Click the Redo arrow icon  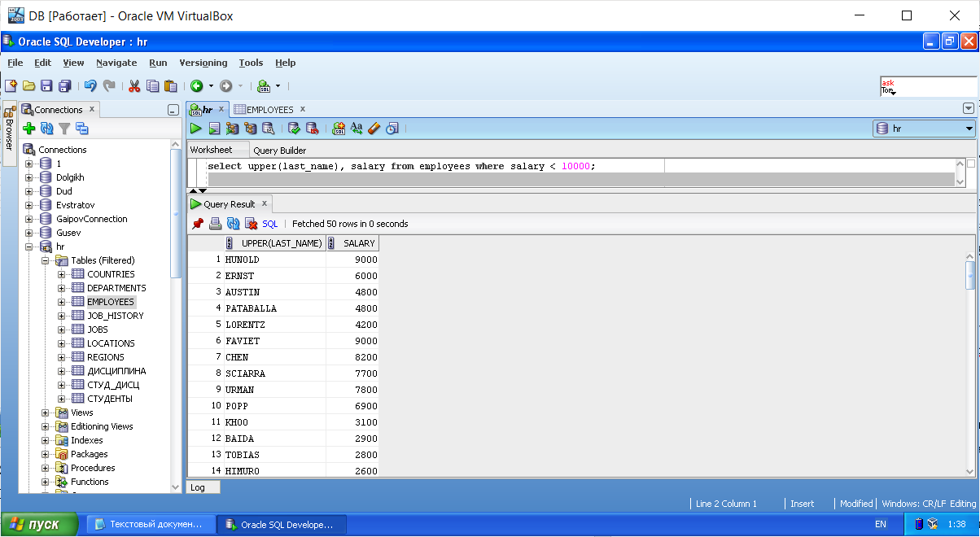108,85
